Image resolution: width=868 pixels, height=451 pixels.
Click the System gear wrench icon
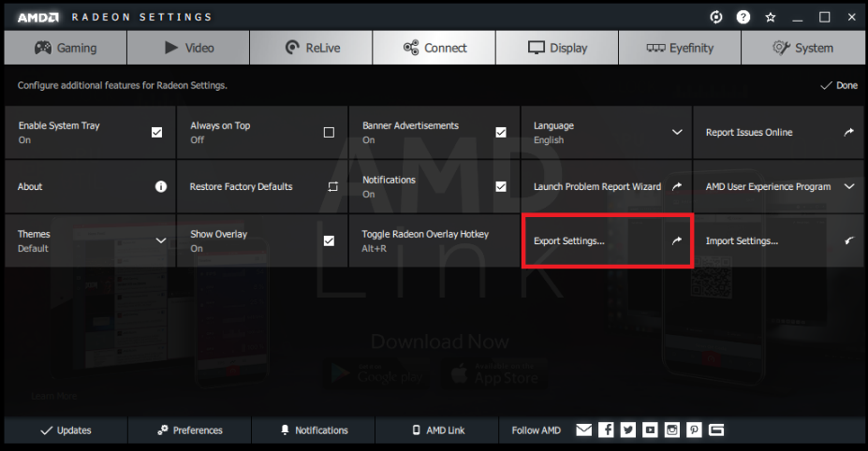pos(781,48)
